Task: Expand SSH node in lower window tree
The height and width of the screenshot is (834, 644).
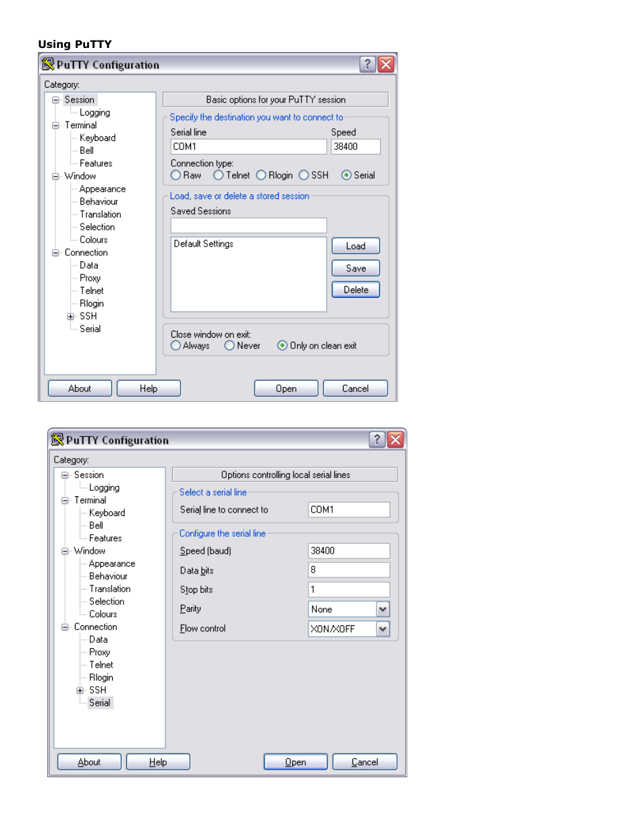Action: 80,690
